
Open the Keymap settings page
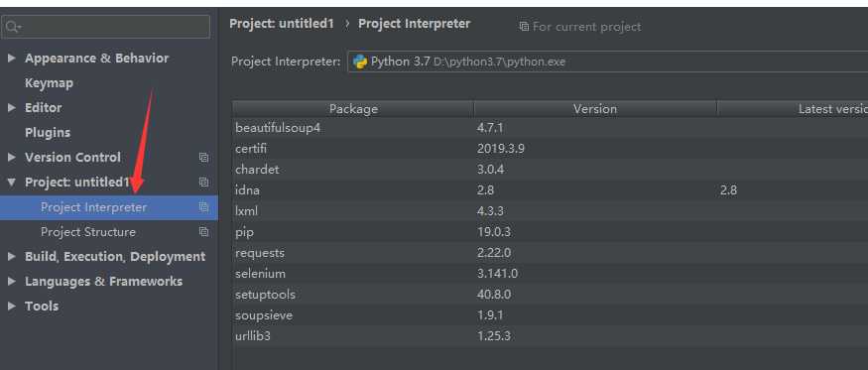49,83
